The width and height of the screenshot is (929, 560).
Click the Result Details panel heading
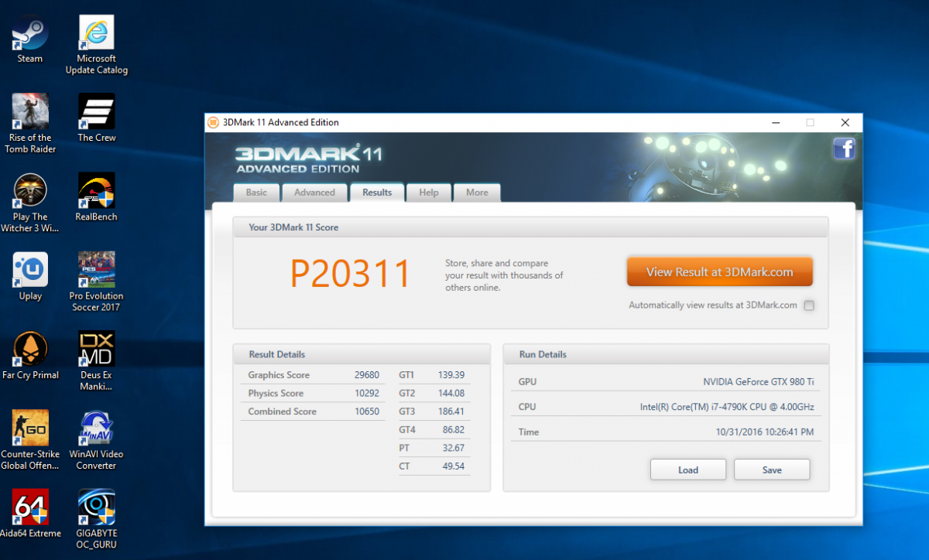point(277,354)
